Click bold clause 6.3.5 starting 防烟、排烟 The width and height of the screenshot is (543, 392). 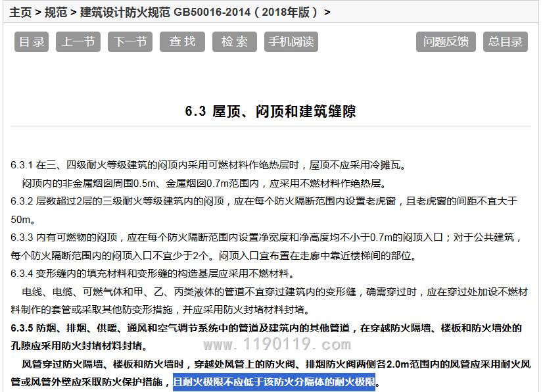tap(263, 328)
